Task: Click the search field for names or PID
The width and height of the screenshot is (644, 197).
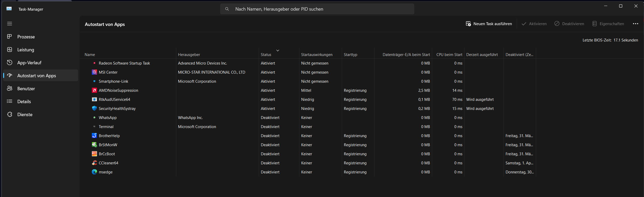Action: pos(317,9)
